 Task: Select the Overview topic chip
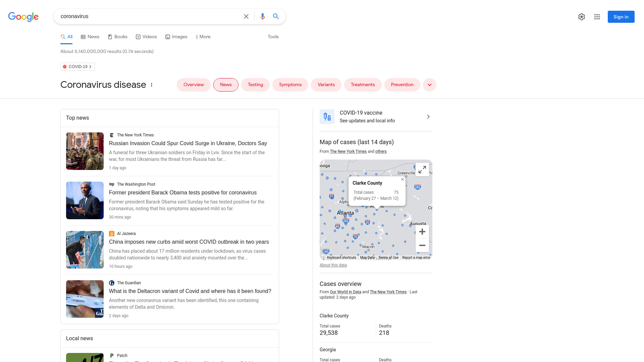[x=194, y=85]
